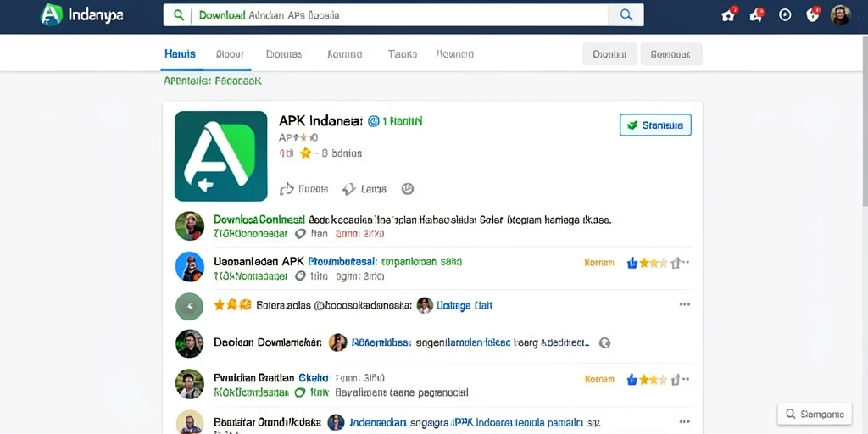Switch to the Ilaoinoro tab

(455, 54)
